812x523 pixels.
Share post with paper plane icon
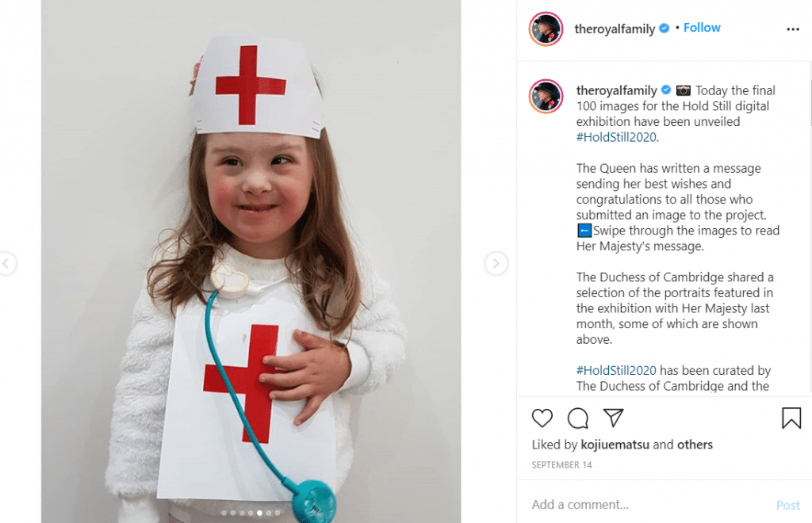pos(613,418)
